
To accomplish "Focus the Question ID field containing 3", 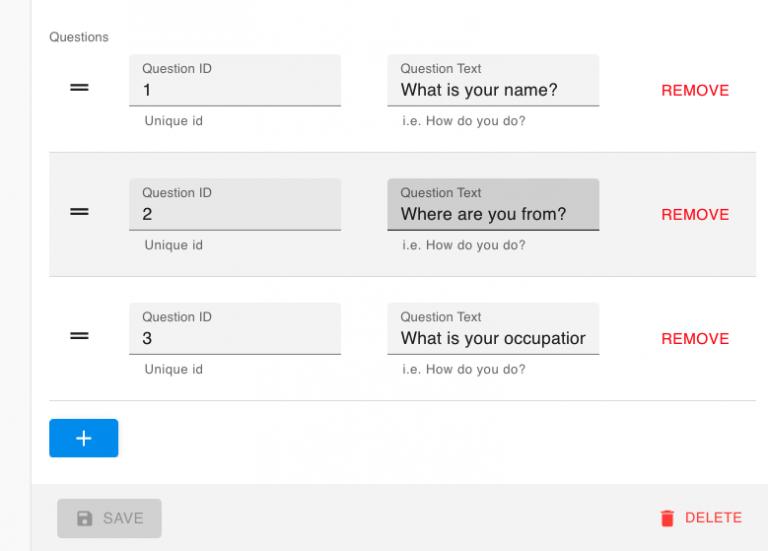I will pos(235,329).
